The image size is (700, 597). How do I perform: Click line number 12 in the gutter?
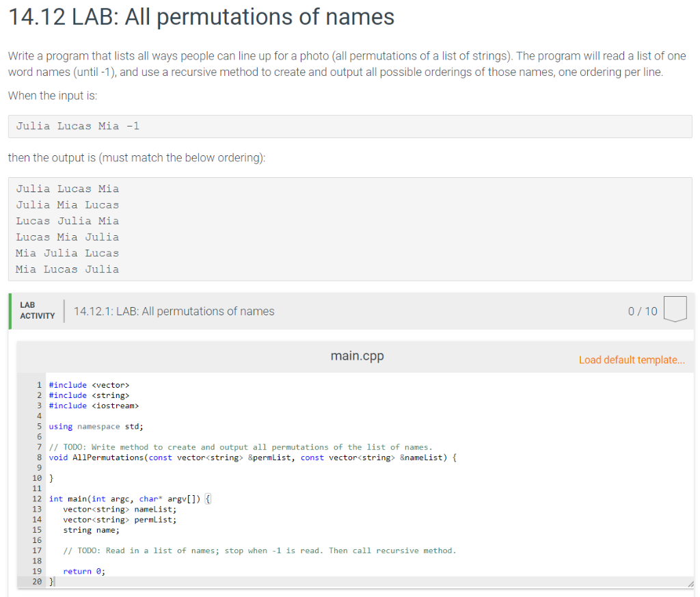[x=37, y=499]
